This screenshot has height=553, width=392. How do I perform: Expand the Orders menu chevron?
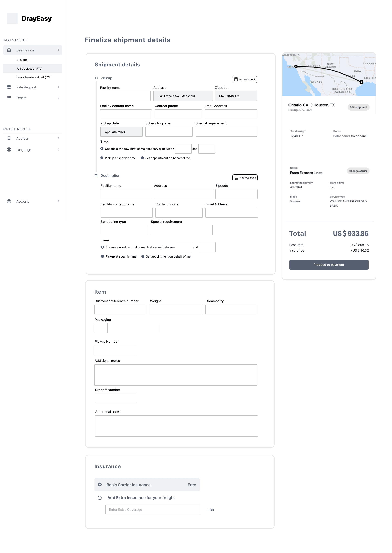[x=58, y=98]
